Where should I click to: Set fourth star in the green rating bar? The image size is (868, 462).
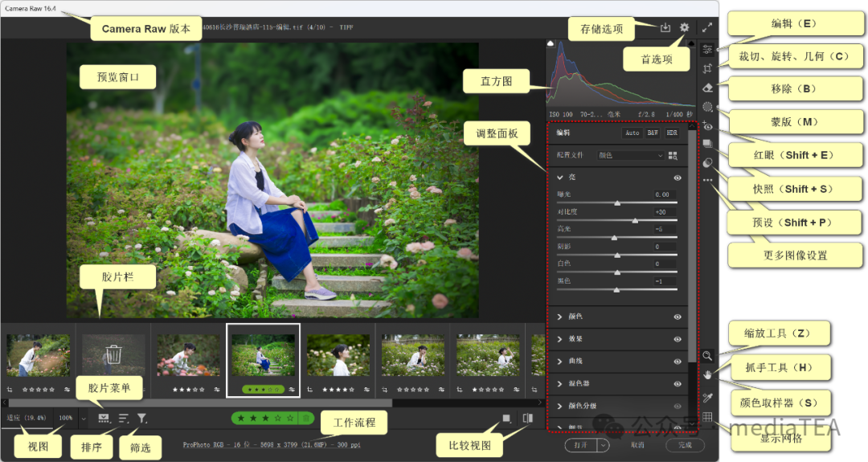277,419
